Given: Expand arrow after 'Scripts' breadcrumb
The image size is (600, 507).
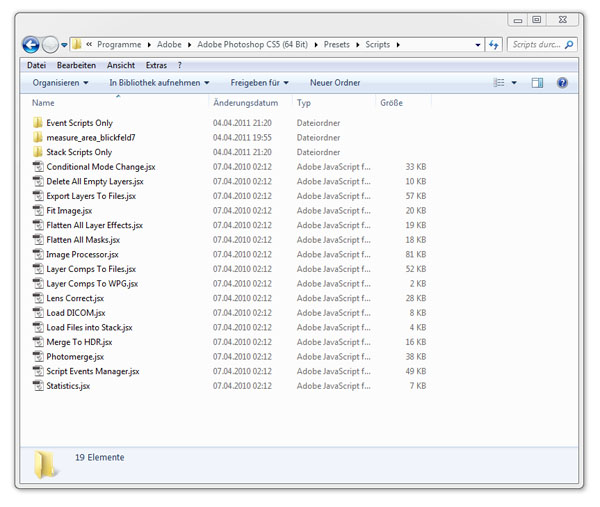Looking at the screenshot, I should point(398,45).
